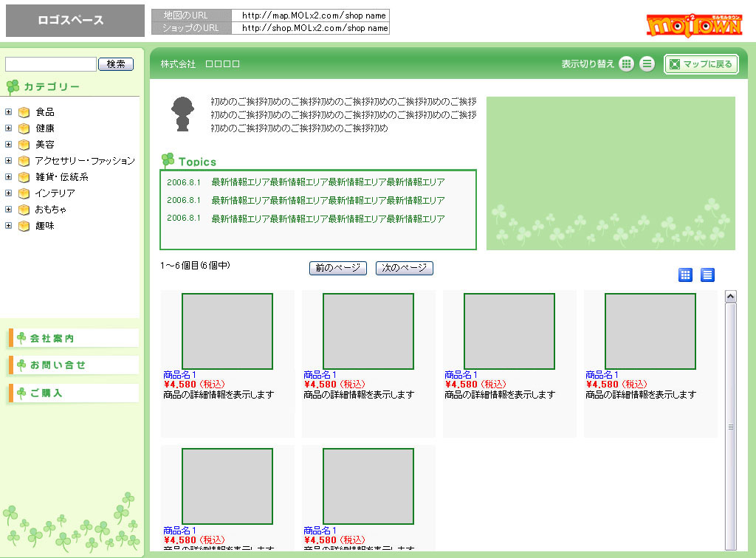Click 商品名1 link under fourth top-row product
Image resolution: width=756 pixels, height=558 pixels.
pos(602,375)
